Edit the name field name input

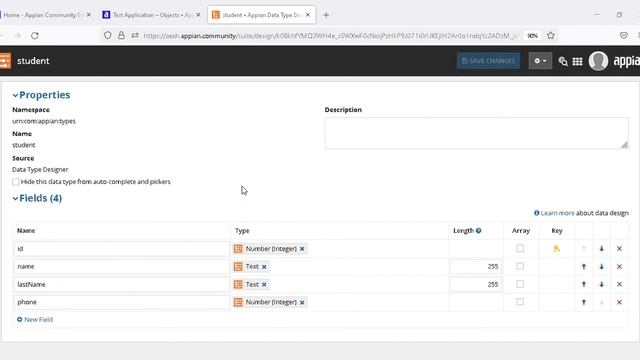pos(121,267)
